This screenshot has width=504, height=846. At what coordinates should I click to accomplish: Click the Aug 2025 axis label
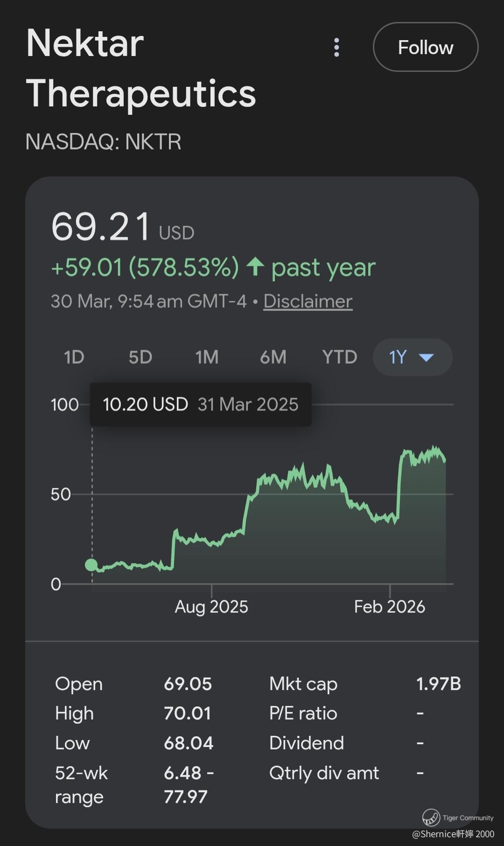pyautogui.click(x=211, y=607)
